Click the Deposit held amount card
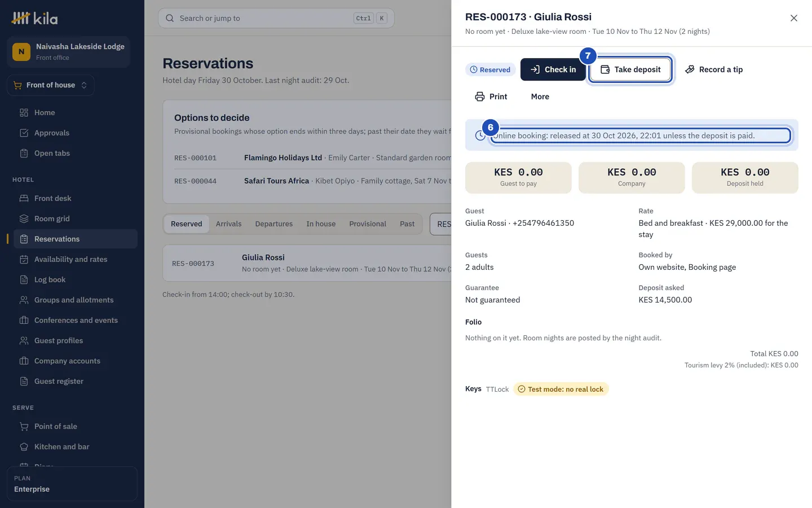This screenshot has width=812, height=508. point(745,178)
